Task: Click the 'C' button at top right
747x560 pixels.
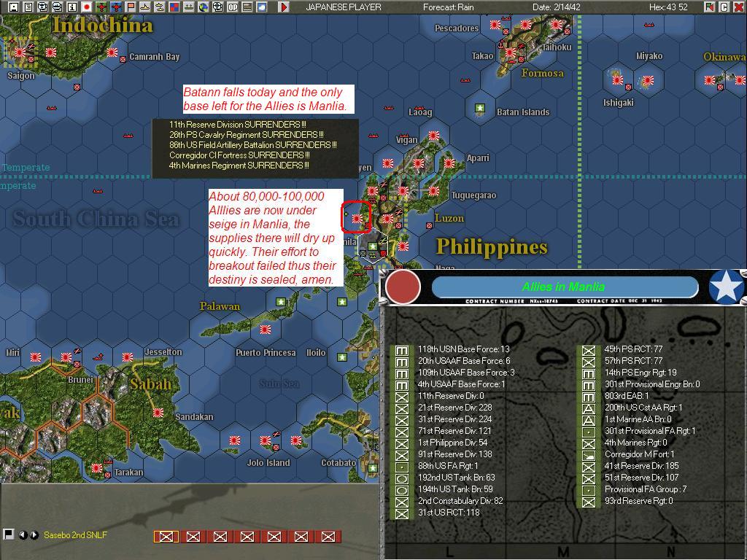Action: (724, 7)
